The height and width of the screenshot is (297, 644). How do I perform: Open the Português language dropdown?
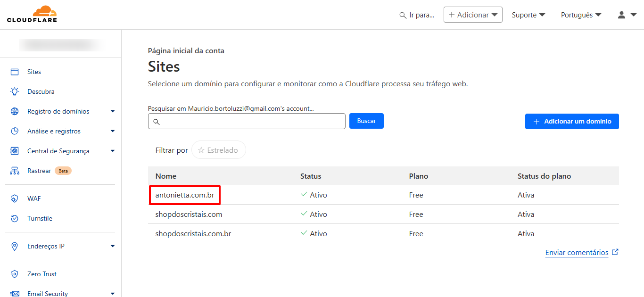tap(581, 15)
